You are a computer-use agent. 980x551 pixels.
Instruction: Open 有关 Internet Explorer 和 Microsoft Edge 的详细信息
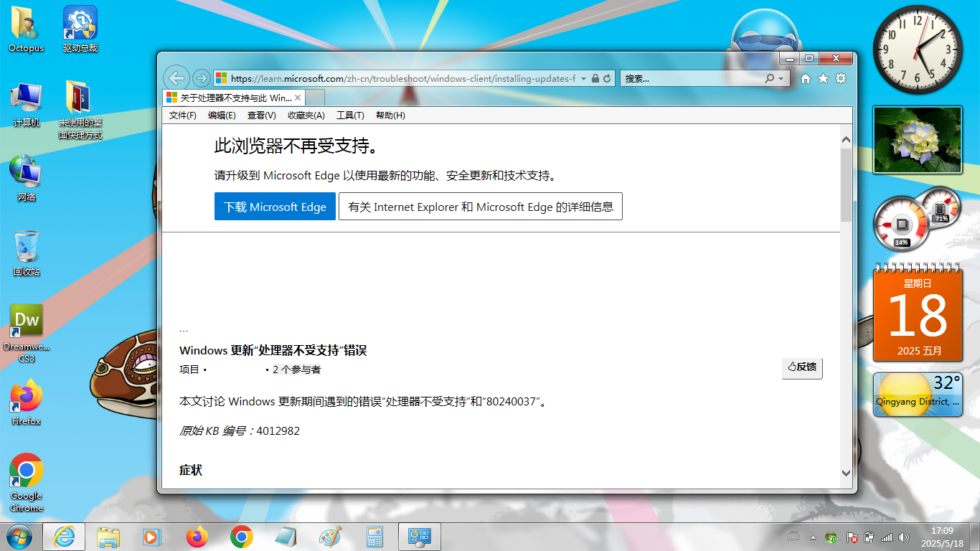[x=481, y=207]
